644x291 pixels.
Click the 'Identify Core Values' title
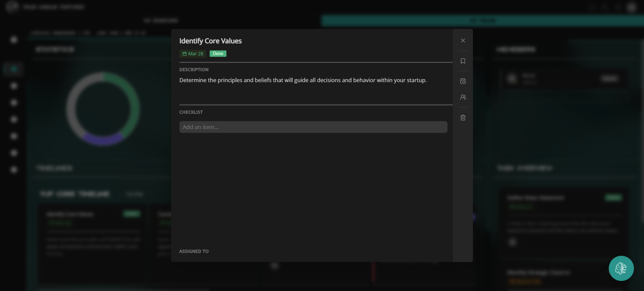[211, 41]
